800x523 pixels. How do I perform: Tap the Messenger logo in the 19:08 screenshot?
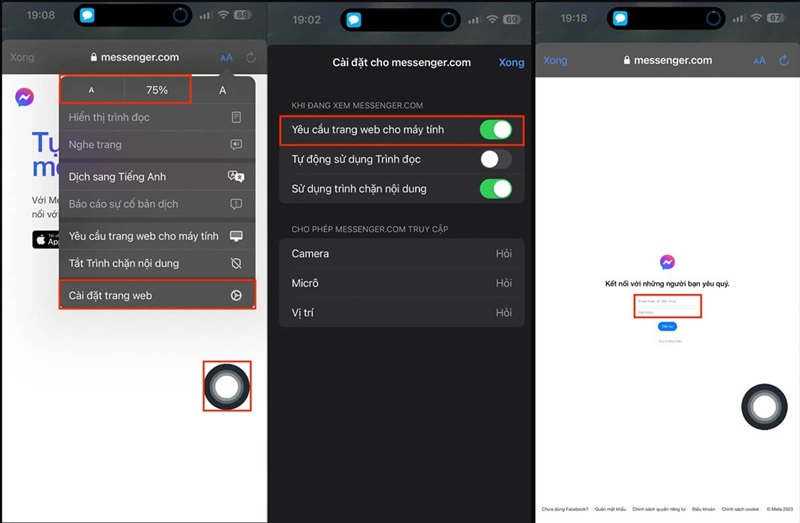24,97
